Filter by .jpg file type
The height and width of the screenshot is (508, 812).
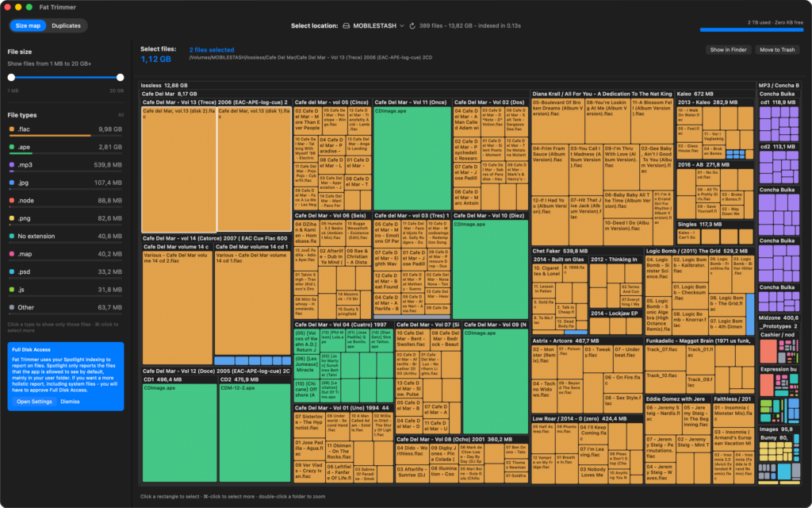65,183
